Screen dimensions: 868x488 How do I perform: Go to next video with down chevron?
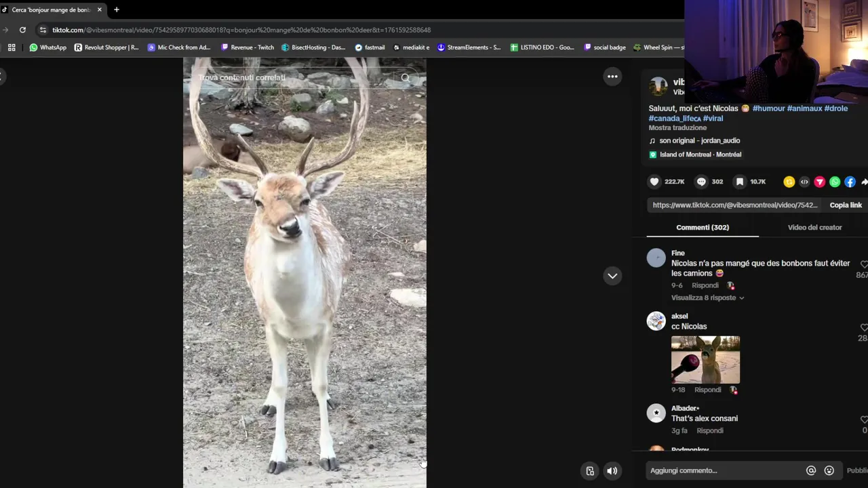point(612,276)
